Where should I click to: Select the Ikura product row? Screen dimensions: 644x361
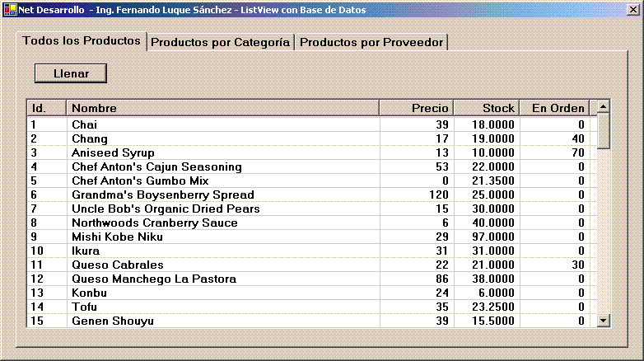pos(311,251)
